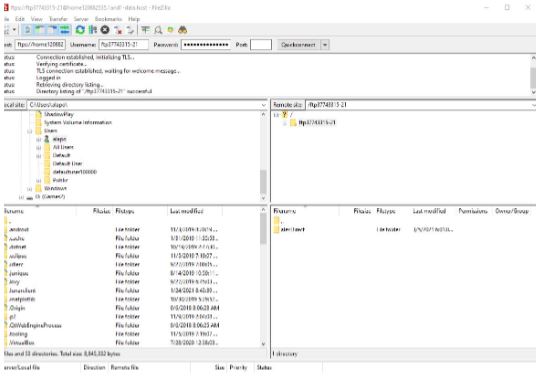Click the Direction column in transfer queue
The image size is (544, 379).
pos(95,368)
